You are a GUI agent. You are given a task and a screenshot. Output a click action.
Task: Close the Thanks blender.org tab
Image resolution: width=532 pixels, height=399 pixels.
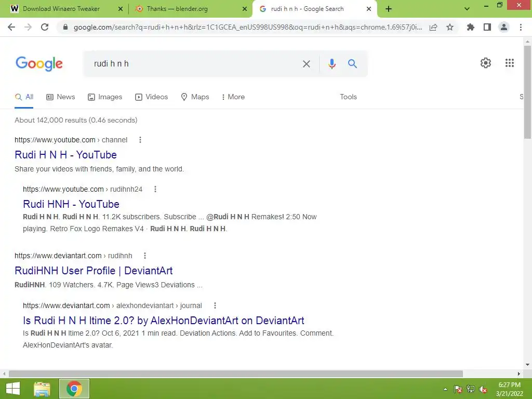point(245,9)
